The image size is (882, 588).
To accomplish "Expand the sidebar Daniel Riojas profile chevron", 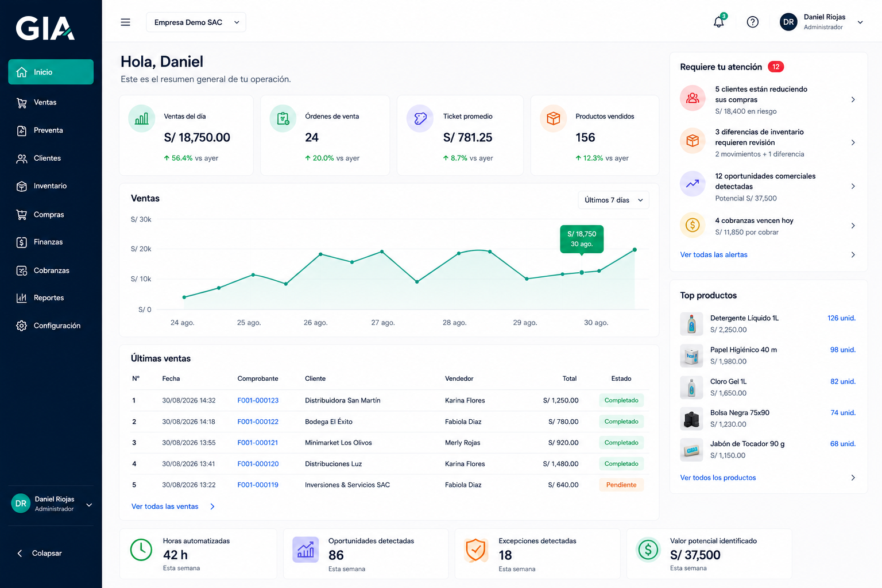I will (x=89, y=505).
